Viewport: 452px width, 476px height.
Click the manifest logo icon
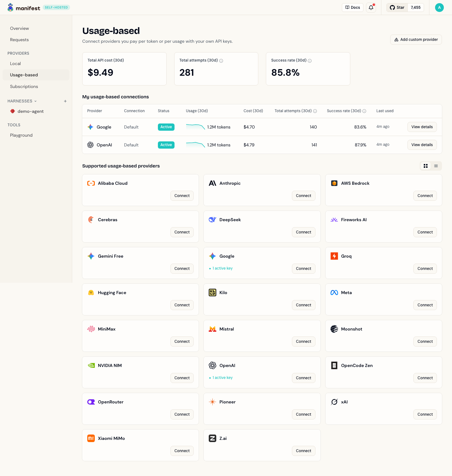[10, 7]
